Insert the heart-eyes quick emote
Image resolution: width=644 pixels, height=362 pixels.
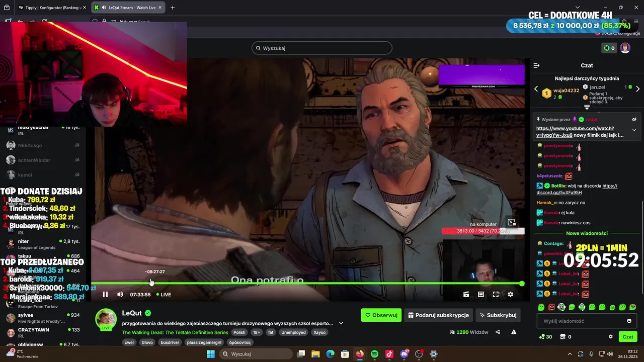(x=632, y=307)
